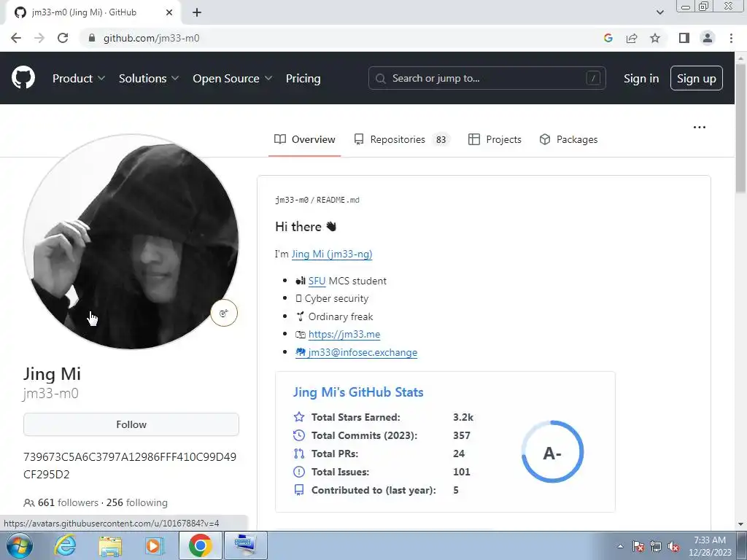
Task: Show hidden system tray icons
Action: tap(620, 546)
